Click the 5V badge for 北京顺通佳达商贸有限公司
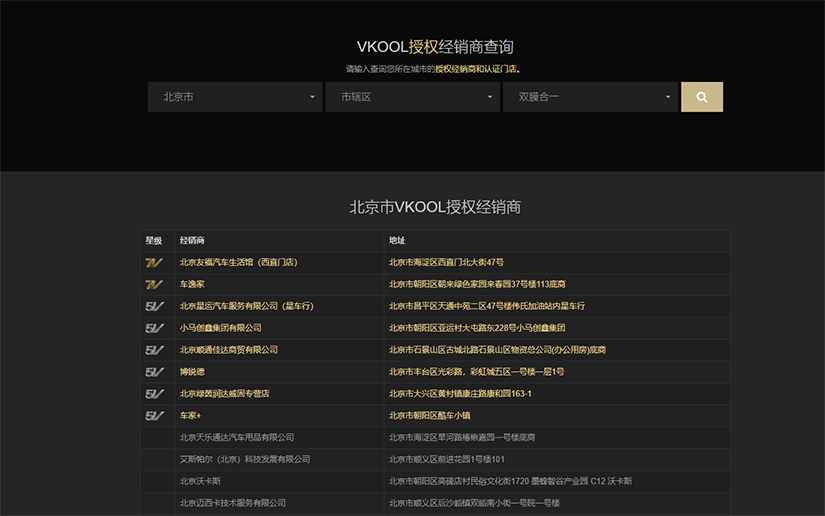Viewport: 825px width, 516px height. (x=154, y=350)
